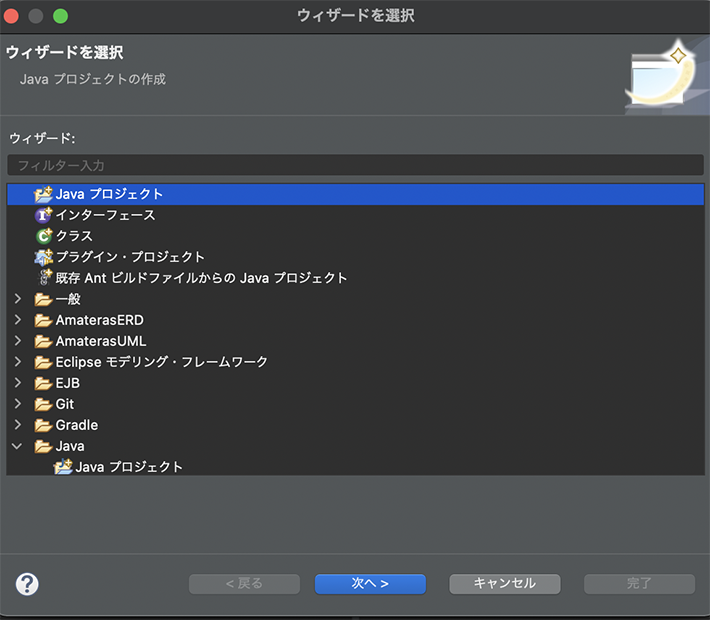Close the wizard with the red button

click(11, 16)
